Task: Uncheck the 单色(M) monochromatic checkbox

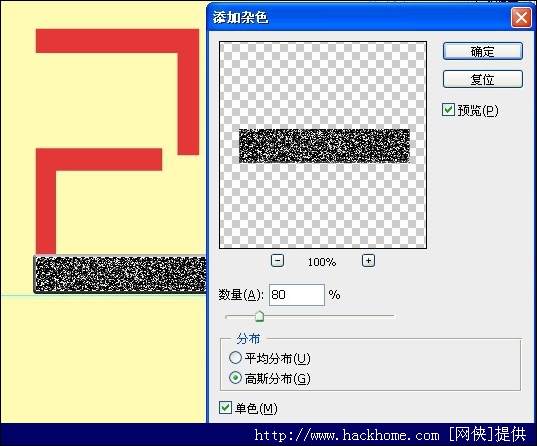Action: (225, 408)
